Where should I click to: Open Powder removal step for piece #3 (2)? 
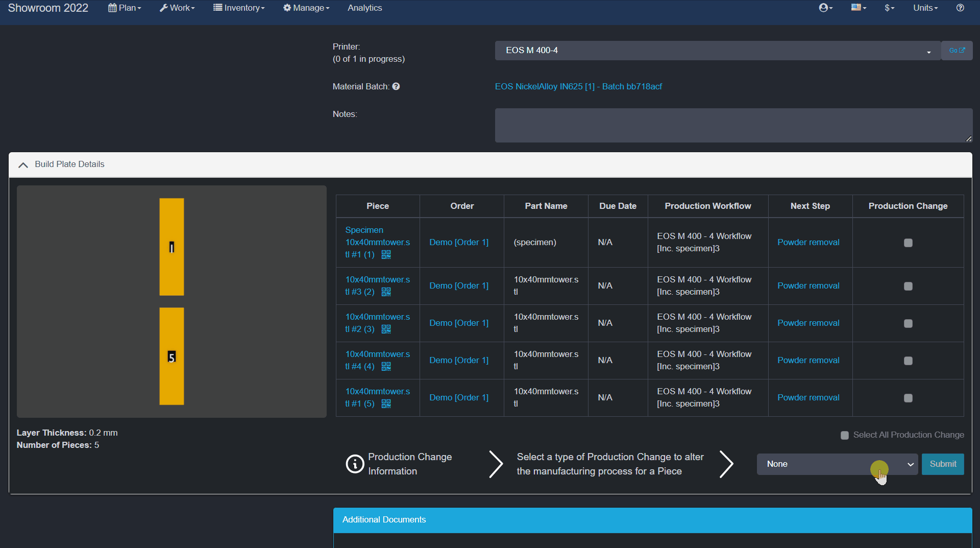coord(808,285)
